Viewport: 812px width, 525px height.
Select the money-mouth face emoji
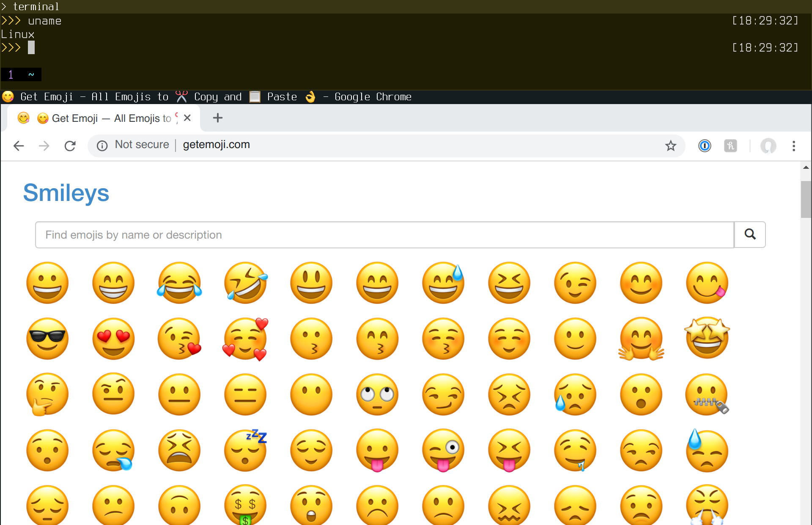[x=245, y=505]
